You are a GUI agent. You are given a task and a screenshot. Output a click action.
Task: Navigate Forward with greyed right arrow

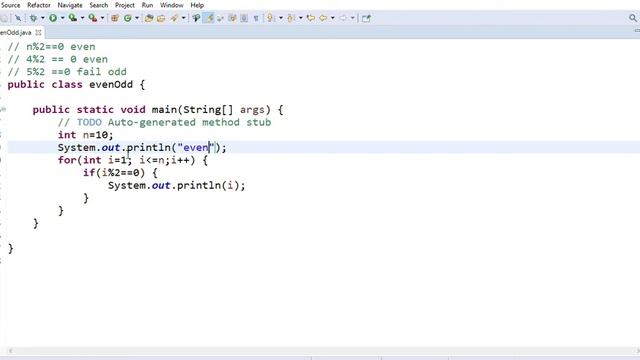[x=343, y=18]
